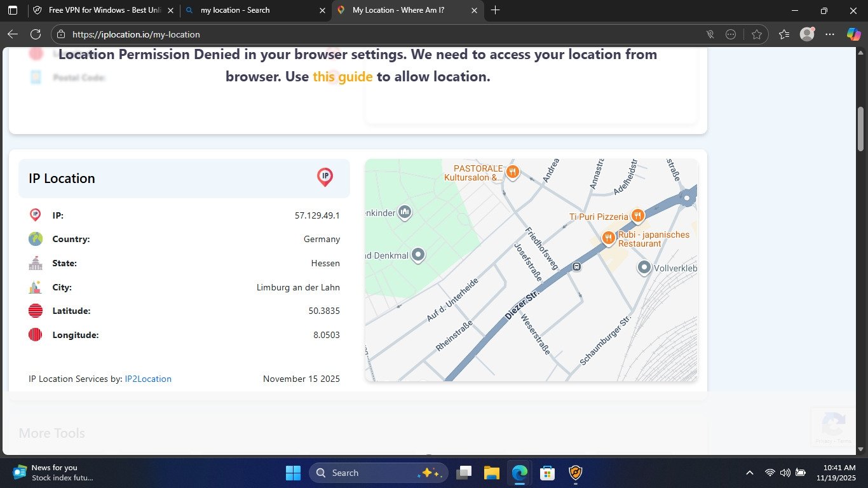Viewport: 868px width, 488px height.
Task: Open browser Settings and more menu
Action: 830,34
